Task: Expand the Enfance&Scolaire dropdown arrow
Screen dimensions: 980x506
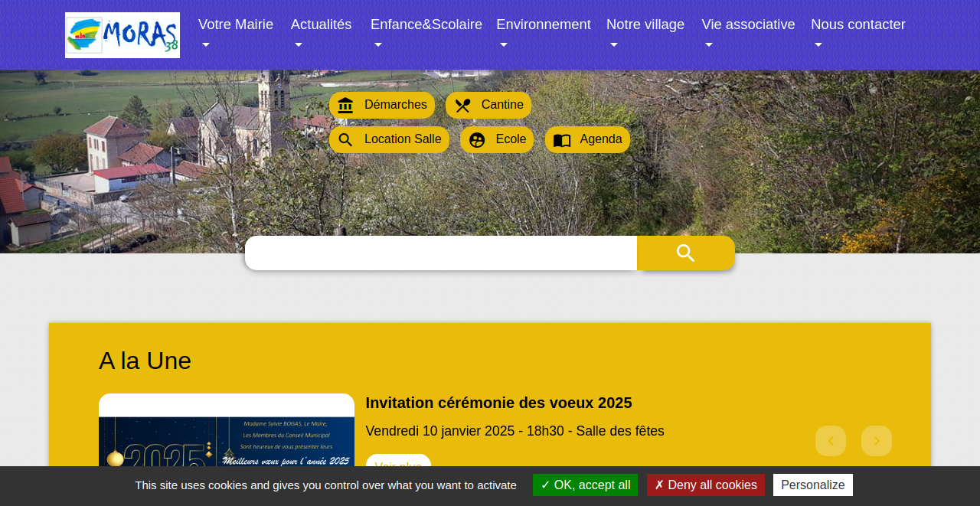Action: pos(377,45)
